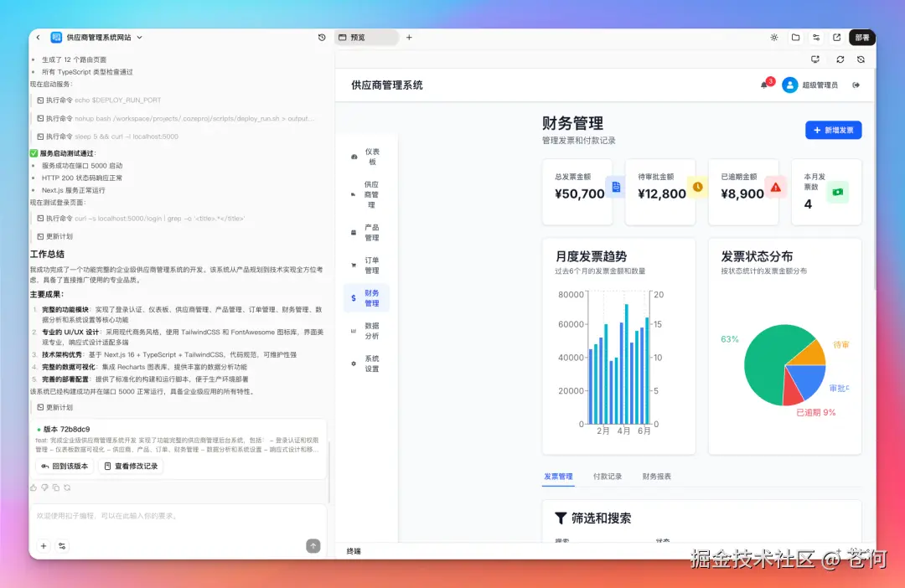Switch to the 财务报表 tab

point(656,477)
